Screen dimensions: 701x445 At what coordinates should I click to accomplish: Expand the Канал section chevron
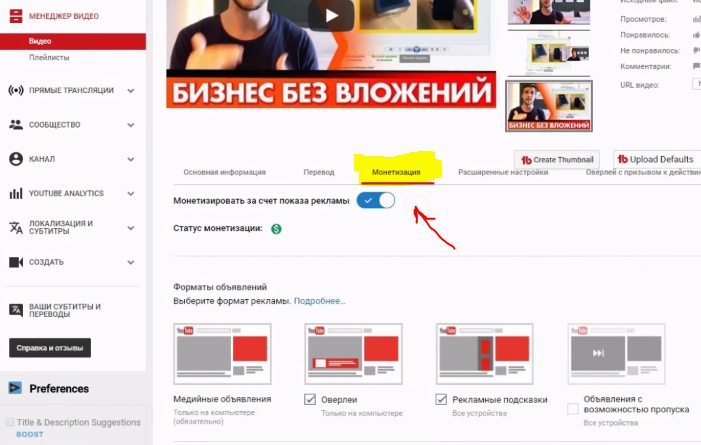[131, 160]
